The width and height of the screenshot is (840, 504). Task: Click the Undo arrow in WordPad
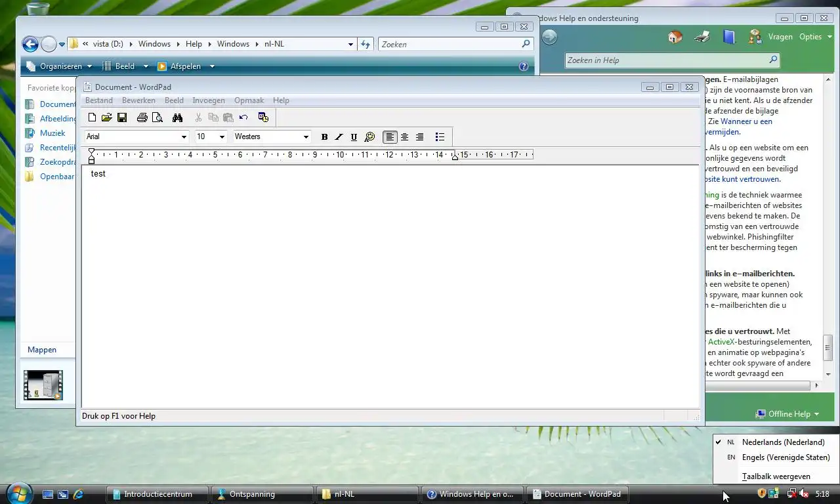click(243, 117)
